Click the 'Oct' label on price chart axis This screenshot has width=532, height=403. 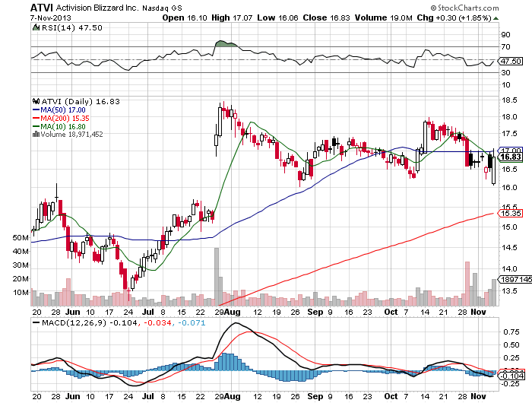coord(391,312)
